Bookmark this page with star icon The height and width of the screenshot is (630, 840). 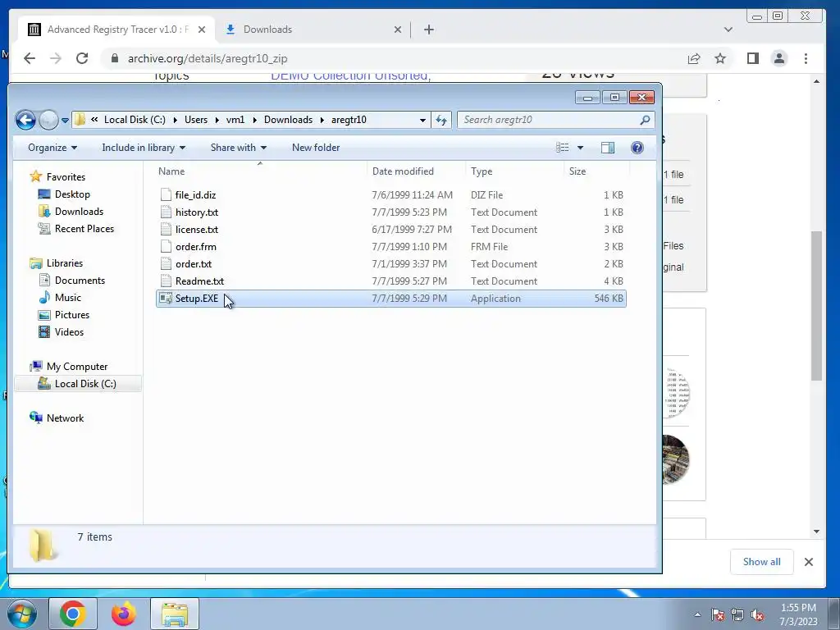tap(720, 58)
